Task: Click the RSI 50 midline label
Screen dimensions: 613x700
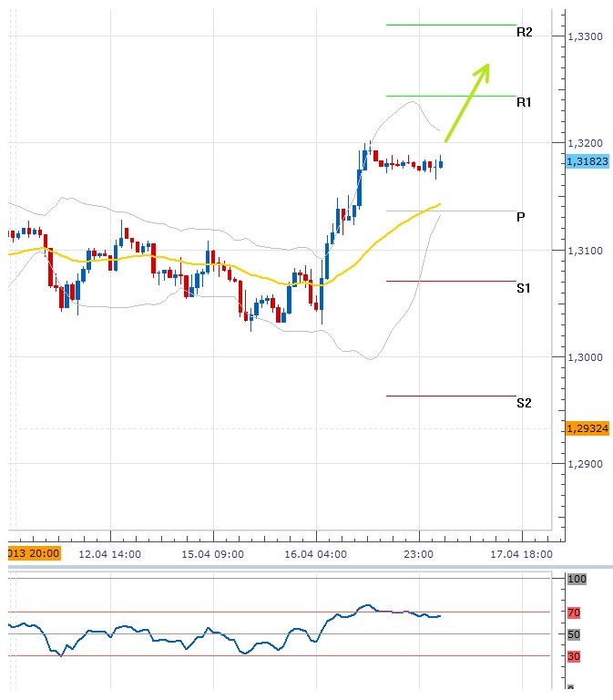Action: pos(574,634)
